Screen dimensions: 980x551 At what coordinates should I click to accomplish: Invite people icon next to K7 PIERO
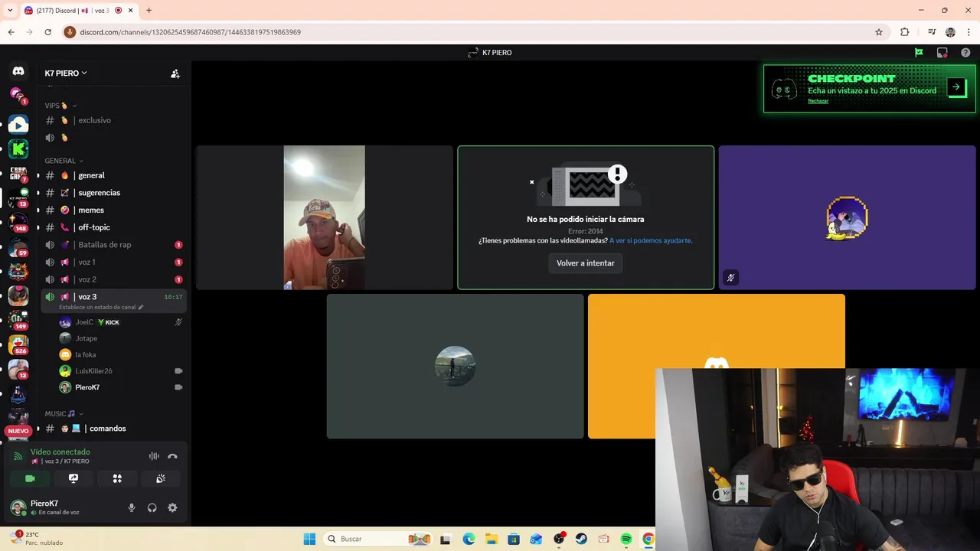(x=175, y=73)
